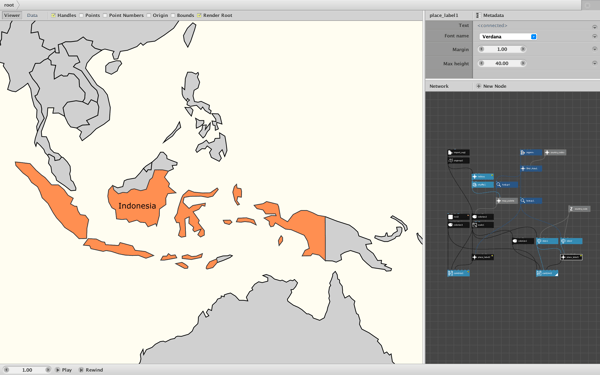Select the highlighted place_label1 node

[571, 257]
